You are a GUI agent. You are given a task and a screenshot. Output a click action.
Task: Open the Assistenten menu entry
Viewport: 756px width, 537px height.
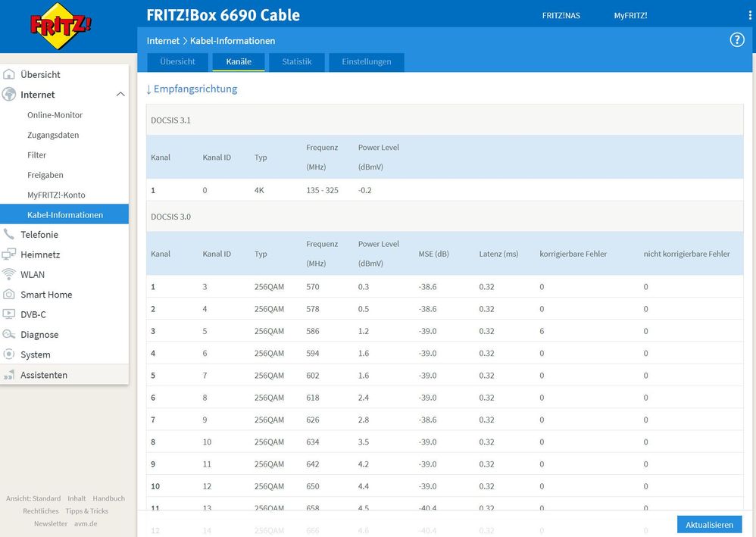click(43, 375)
